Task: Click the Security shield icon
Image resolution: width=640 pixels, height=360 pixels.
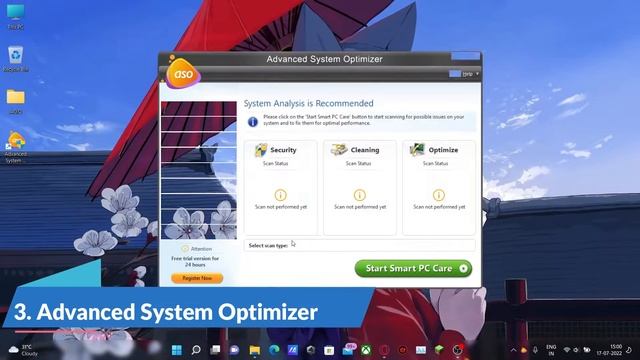Action: (x=260, y=150)
